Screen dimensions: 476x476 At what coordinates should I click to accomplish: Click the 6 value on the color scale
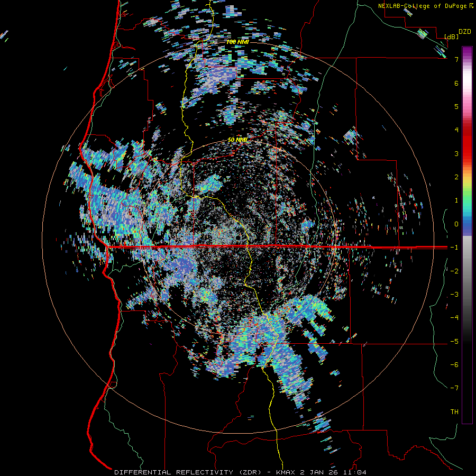tap(456, 83)
